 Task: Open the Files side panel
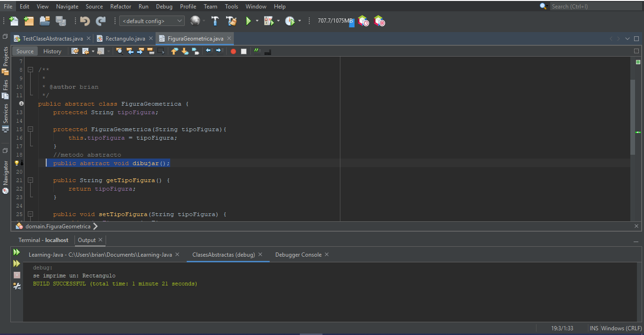(6, 89)
